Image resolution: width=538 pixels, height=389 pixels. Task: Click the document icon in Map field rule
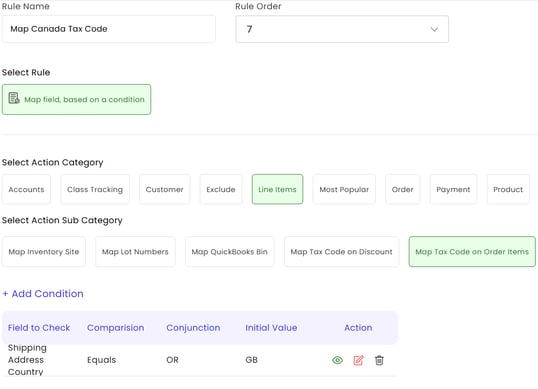pyautogui.click(x=14, y=98)
